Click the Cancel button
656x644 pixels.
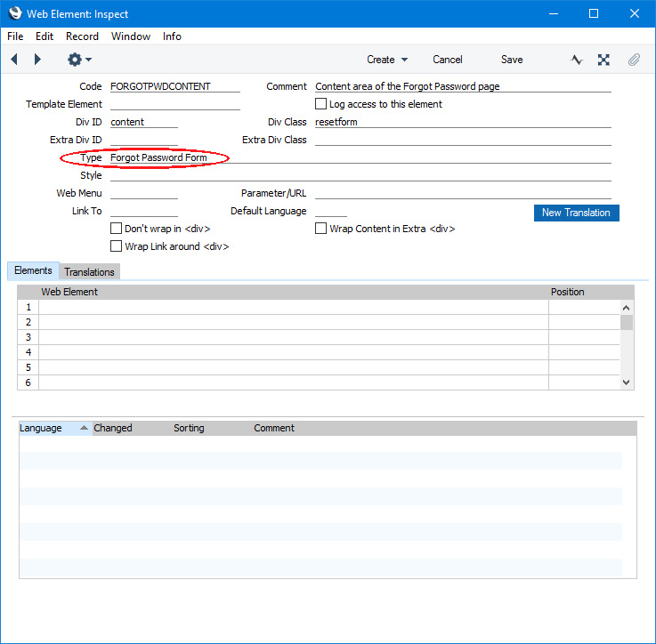[x=447, y=60]
